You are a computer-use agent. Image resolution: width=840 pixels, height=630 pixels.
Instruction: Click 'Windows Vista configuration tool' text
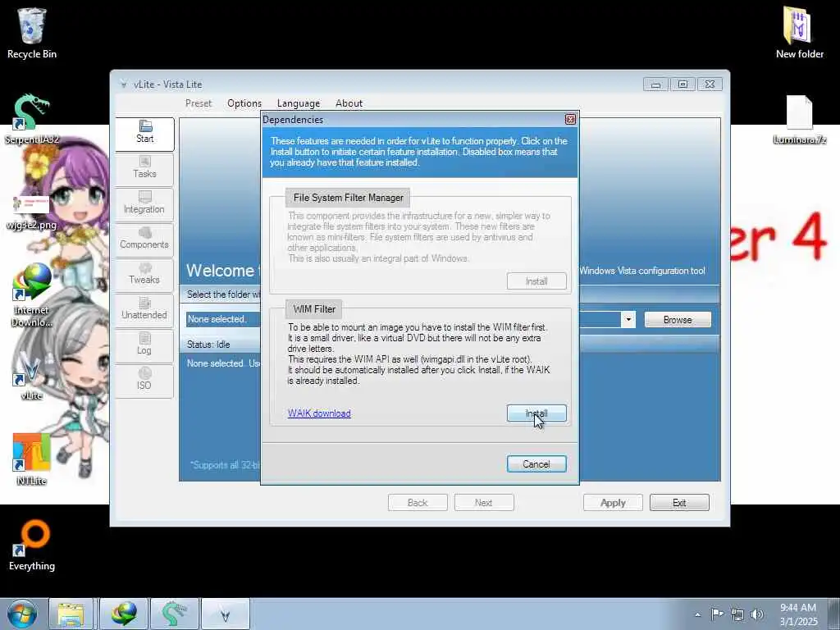[x=642, y=271]
